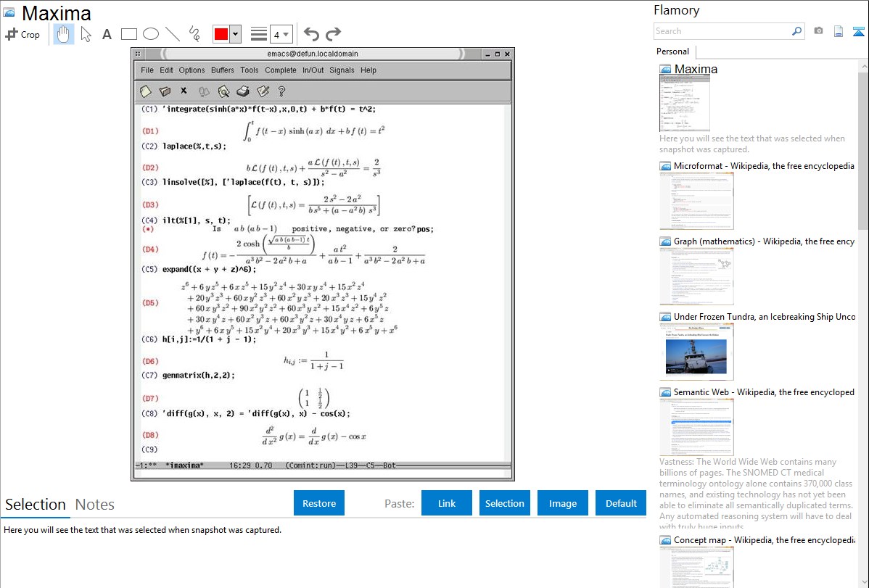Screen dimensions: 869x588
Task: Click the Maxima window icon beside the title
Action: coord(9,12)
